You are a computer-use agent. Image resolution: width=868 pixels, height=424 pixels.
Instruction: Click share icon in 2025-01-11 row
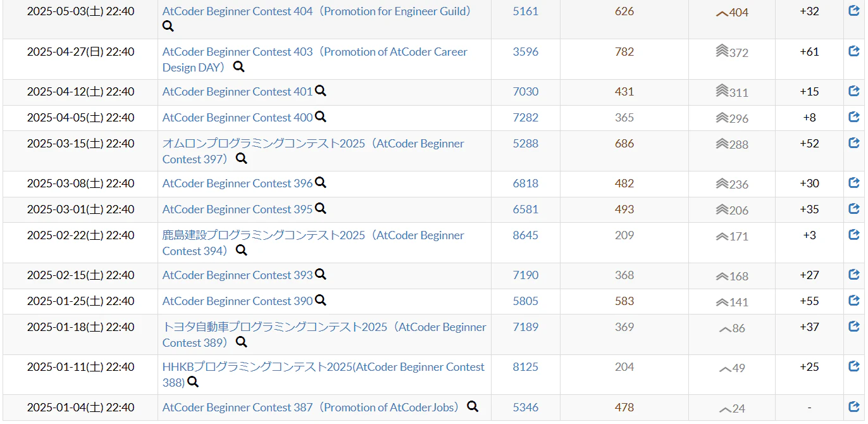click(x=854, y=366)
